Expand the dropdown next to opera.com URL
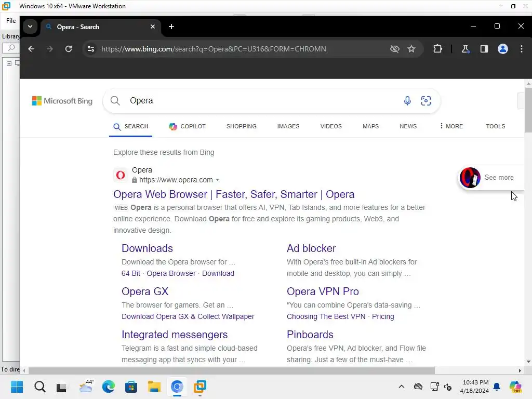The height and width of the screenshot is (399, 532). 218,180
